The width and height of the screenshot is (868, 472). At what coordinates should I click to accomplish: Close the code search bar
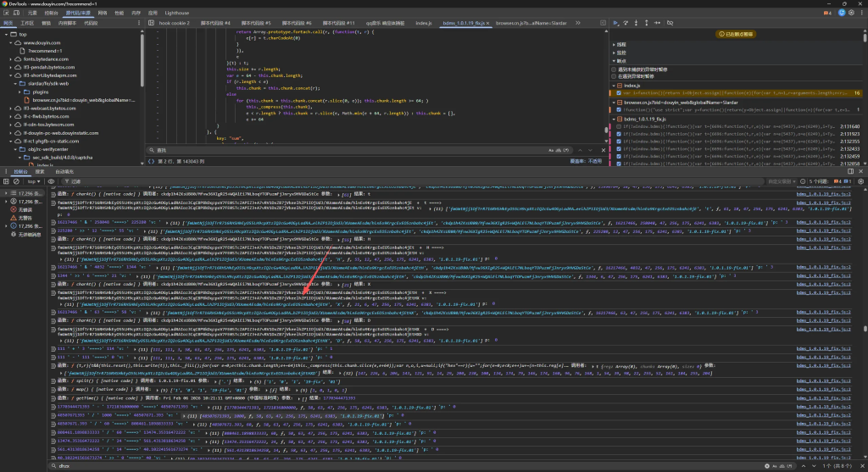click(602, 150)
